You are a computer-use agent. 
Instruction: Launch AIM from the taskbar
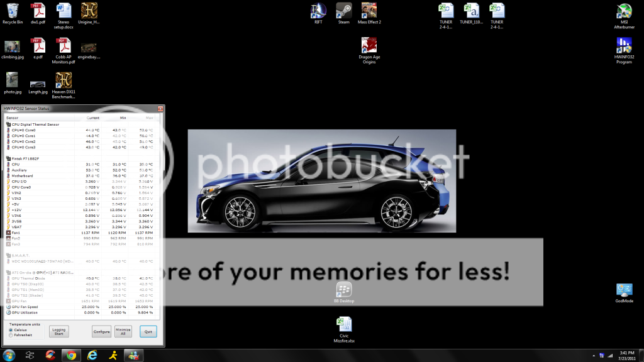tap(113, 356)
